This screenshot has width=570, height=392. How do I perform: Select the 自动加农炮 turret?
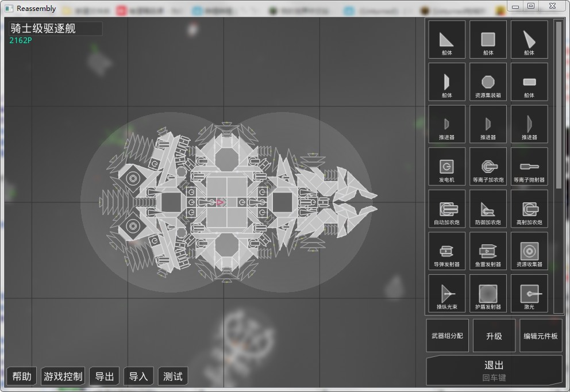[x=446, y=209]
